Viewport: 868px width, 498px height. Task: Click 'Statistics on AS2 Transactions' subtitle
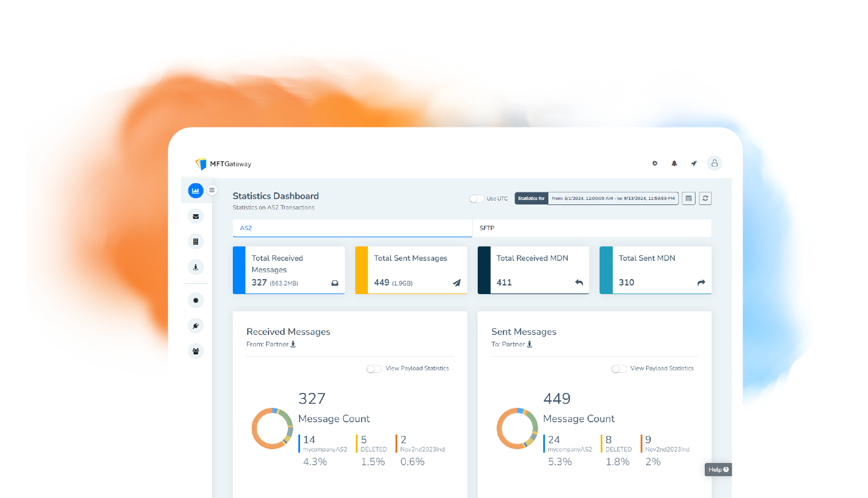click(x=274, y=207)
